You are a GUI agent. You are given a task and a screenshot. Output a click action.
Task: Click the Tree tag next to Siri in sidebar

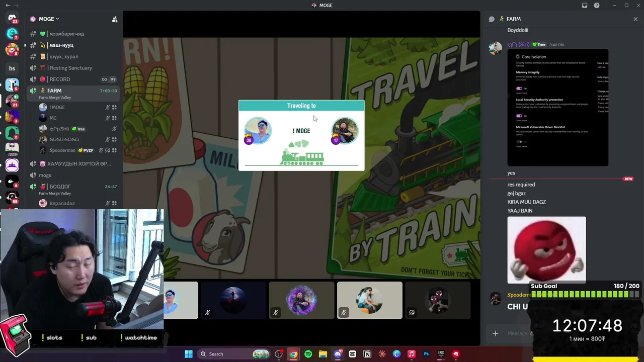78,129
